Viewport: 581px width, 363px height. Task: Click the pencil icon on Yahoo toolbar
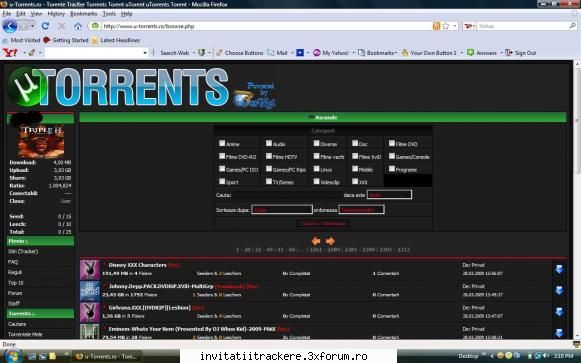pos(32,53)
